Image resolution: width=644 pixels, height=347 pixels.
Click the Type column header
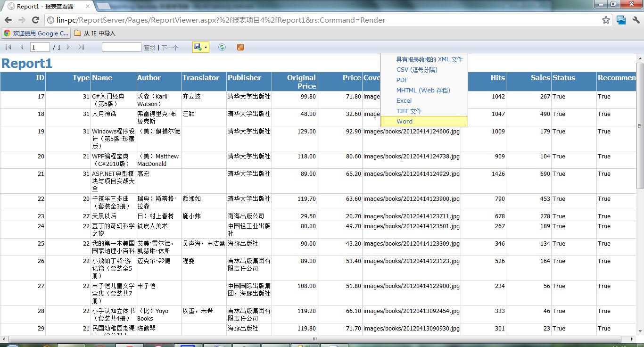click(68, 82)
